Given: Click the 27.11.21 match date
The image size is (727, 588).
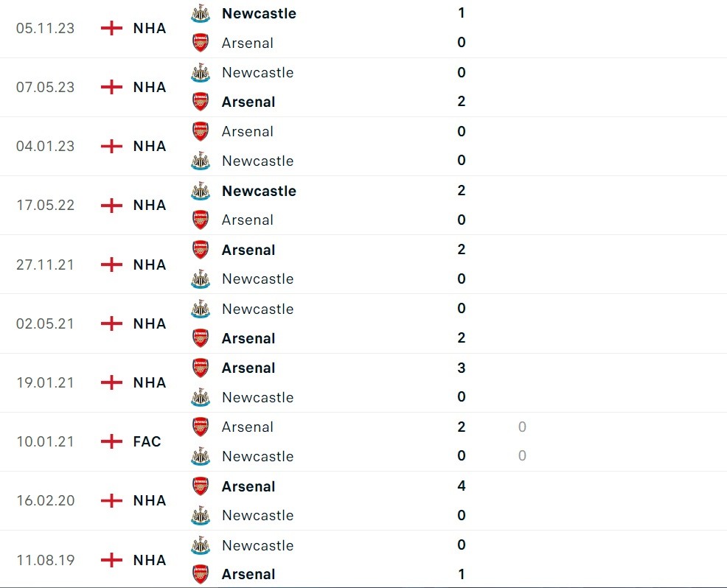Looking at the screenshot, I should 45,265.
